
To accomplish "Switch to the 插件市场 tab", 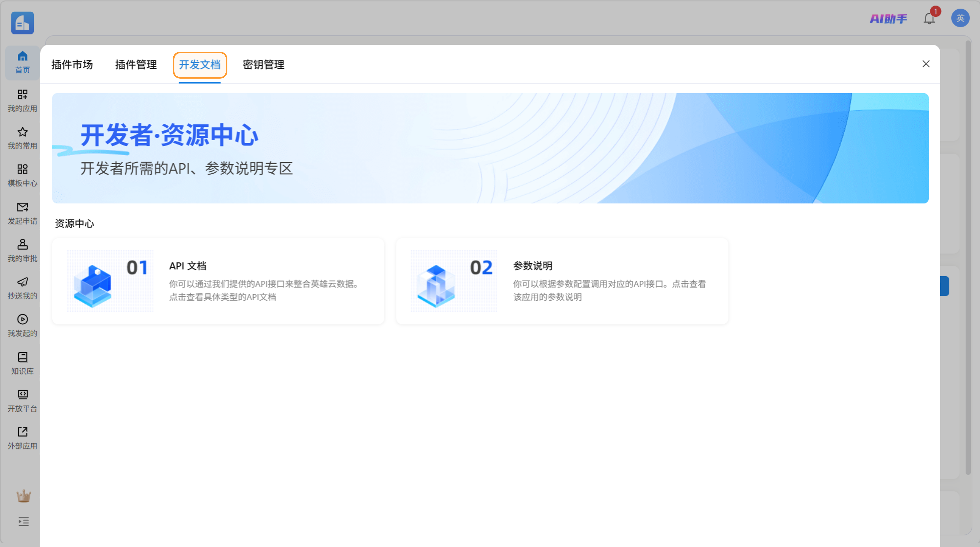I will (72, 65).
